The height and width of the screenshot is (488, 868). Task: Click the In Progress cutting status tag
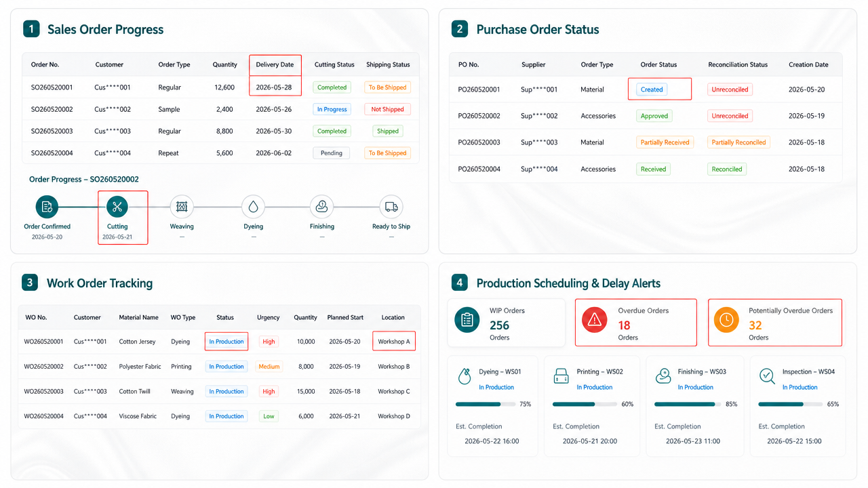pyautogui.click(x=332, y=109)
